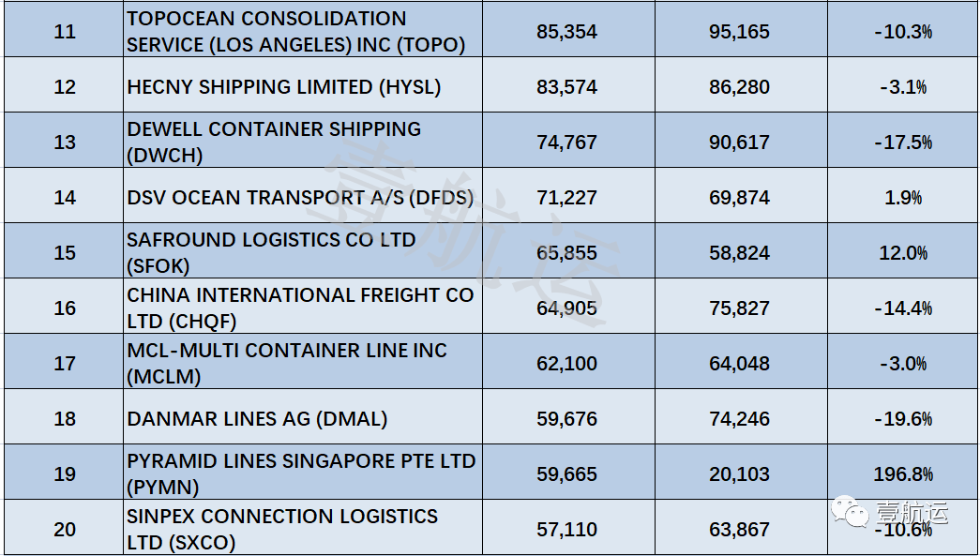The width and height of the screenshot is (980, 556).
Task: Select the 63,867 value cell
Action: click(x=739, y=530)
